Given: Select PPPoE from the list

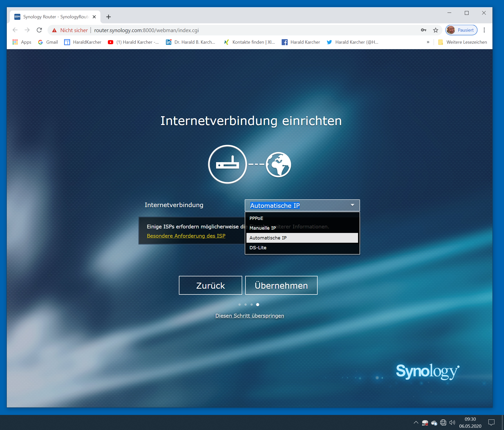Looking at the screenshot, I should 256,218.
